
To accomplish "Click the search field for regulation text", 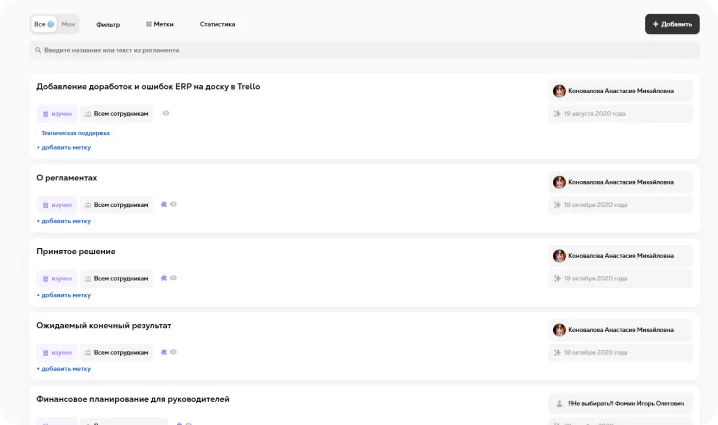I will point(365,50).
